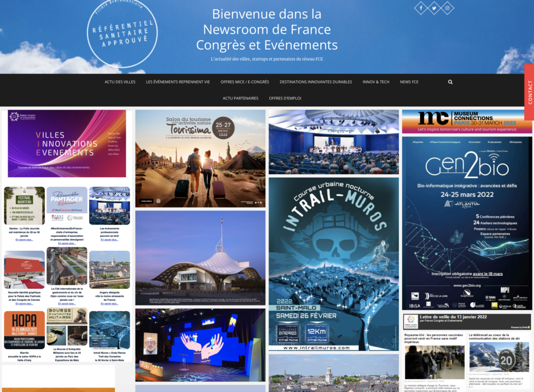
Task: Open Destinations Innovantes Durables menu item
Action: pos(315,82)
